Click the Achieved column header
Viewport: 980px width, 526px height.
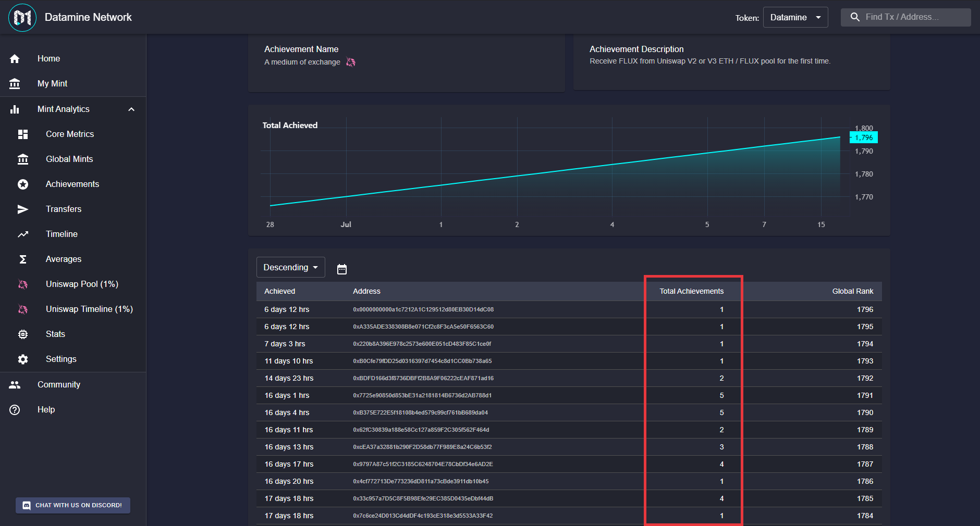pyautogui.click(x=279, y=292)
